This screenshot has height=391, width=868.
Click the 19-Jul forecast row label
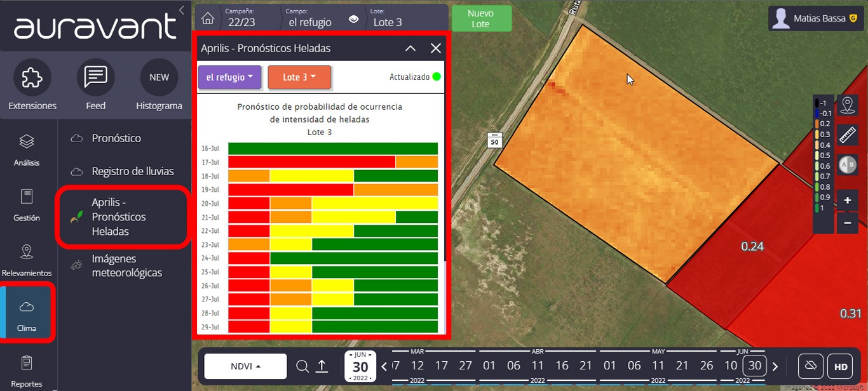[x=210, y=190]
